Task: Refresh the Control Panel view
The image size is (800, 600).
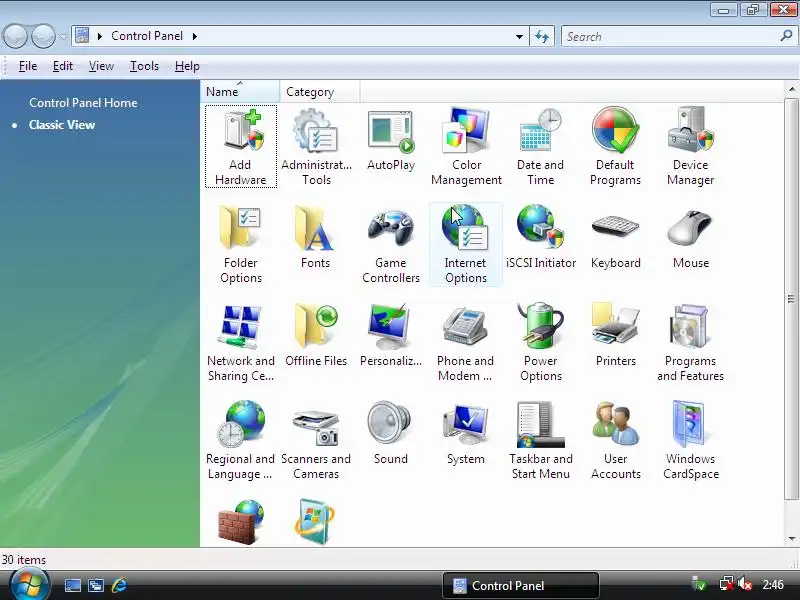Action: click(x=542, y=37)
